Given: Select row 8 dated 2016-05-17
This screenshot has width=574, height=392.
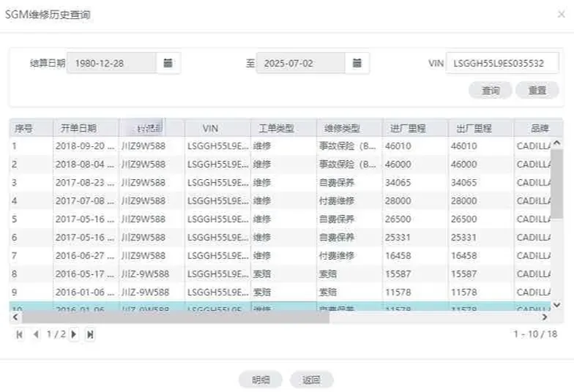Looking at the screenshot, I should [280, 274].
